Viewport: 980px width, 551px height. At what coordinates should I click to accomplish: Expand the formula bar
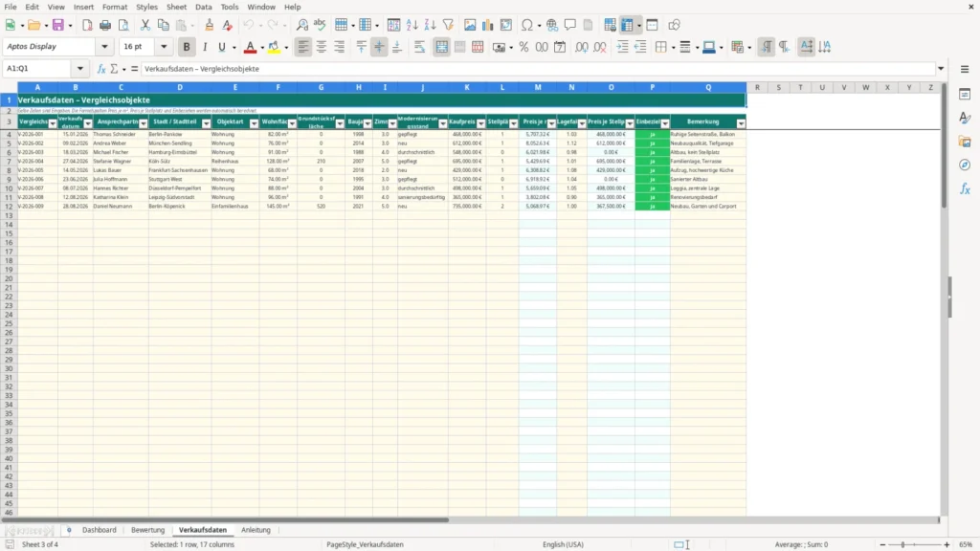tap(941, 69)
